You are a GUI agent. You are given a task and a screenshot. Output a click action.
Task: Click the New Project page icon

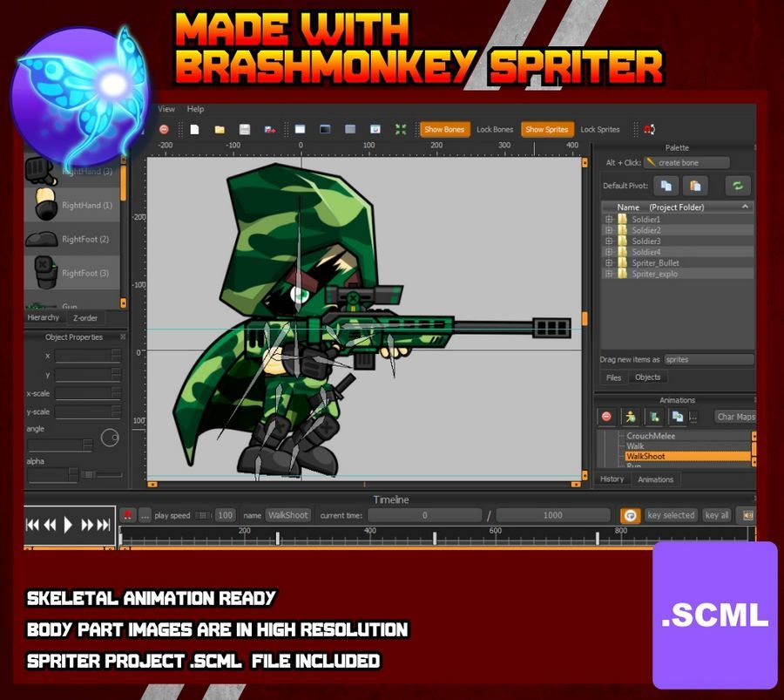pyautogui.click(x=194, y=130)
